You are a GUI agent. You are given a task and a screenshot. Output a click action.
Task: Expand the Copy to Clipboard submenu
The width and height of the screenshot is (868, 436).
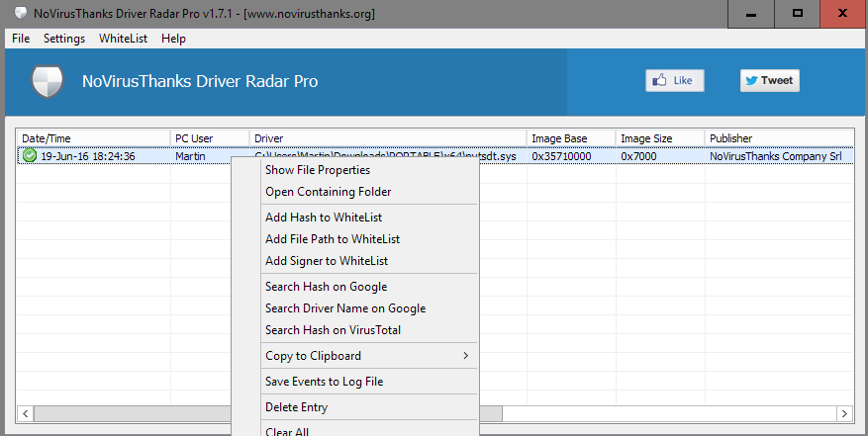[355, 356]
